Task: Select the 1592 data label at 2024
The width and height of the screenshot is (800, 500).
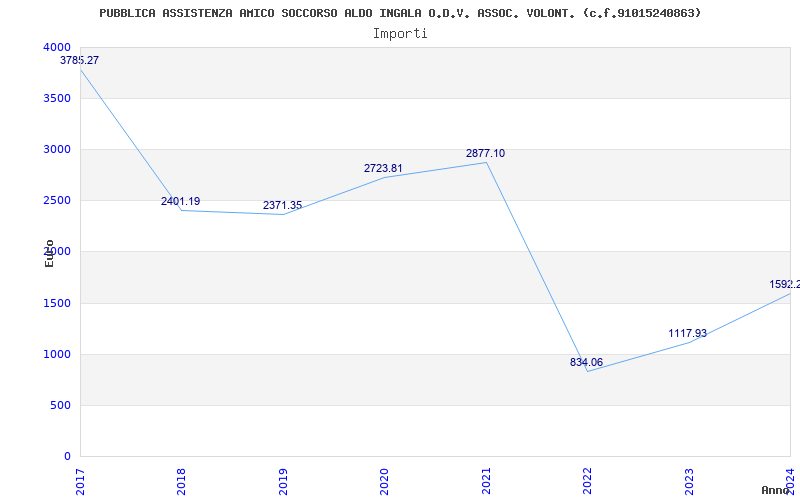Action: tap(785, 284)
